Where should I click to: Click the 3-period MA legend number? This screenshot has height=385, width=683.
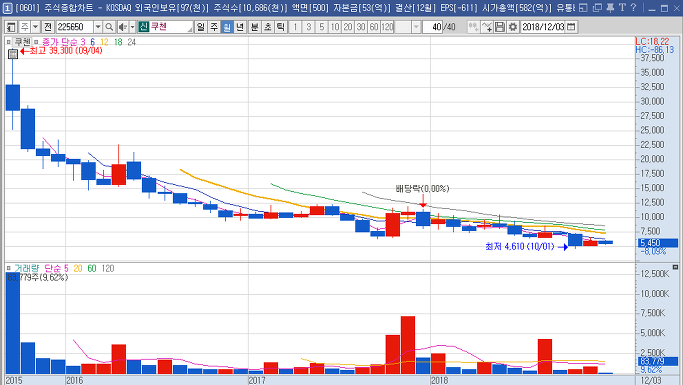[83, 42]
